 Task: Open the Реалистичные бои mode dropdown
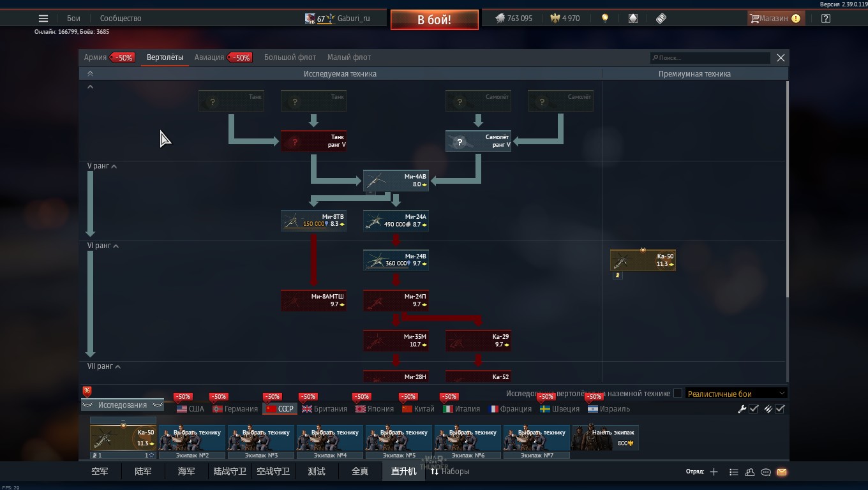[736, 394]
